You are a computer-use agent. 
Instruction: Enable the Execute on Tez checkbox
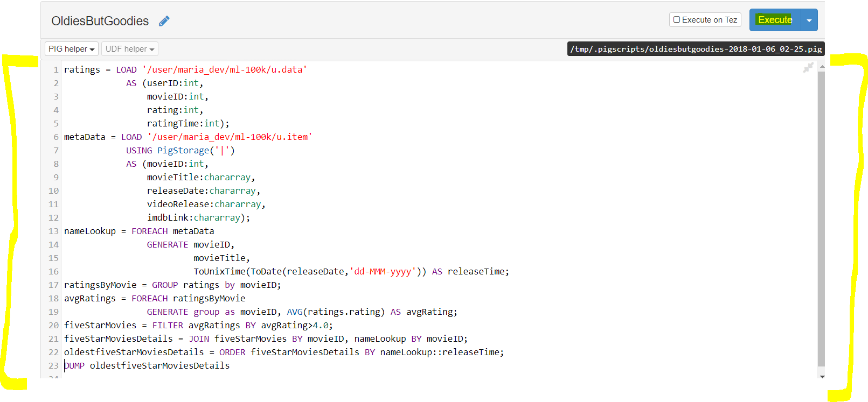pyautogui.click(x=677, y=20)
